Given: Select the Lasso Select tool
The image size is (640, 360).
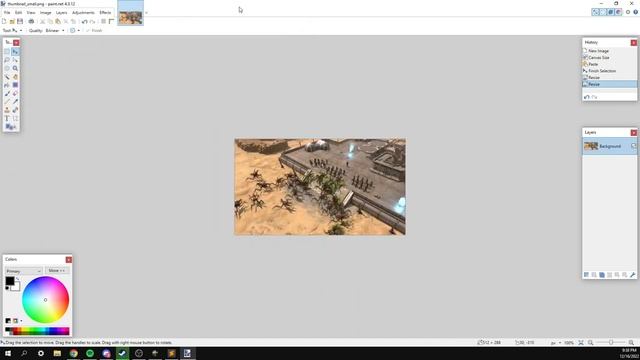Looking at the screenshot, I should pyautogui.click(x=7, y=60).
